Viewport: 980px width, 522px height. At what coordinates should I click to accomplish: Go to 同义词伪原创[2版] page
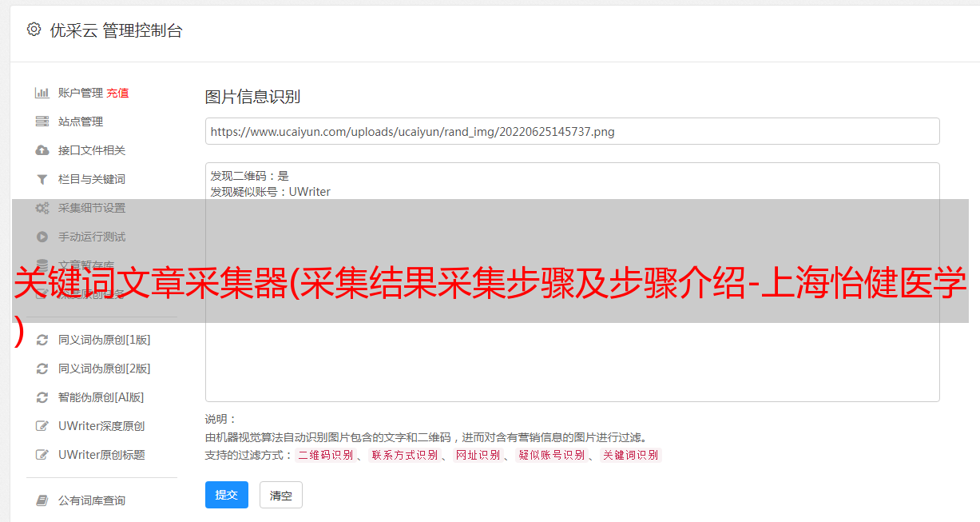pos(104,369)
